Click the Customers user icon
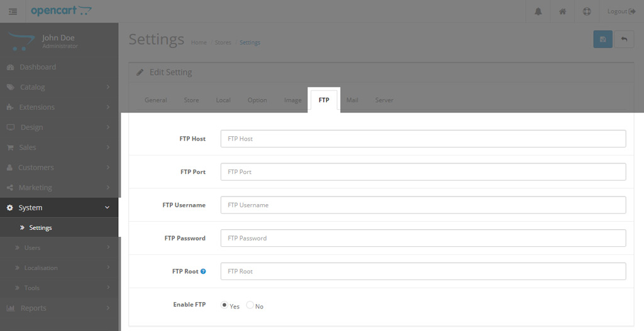Viewport: 644px width, 331px height. (10, 168)
